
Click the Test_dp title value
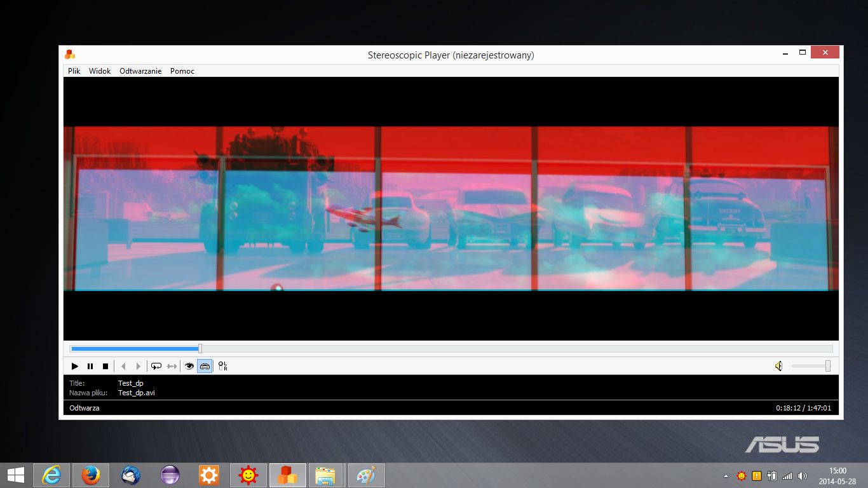click(x=131, y=383)
